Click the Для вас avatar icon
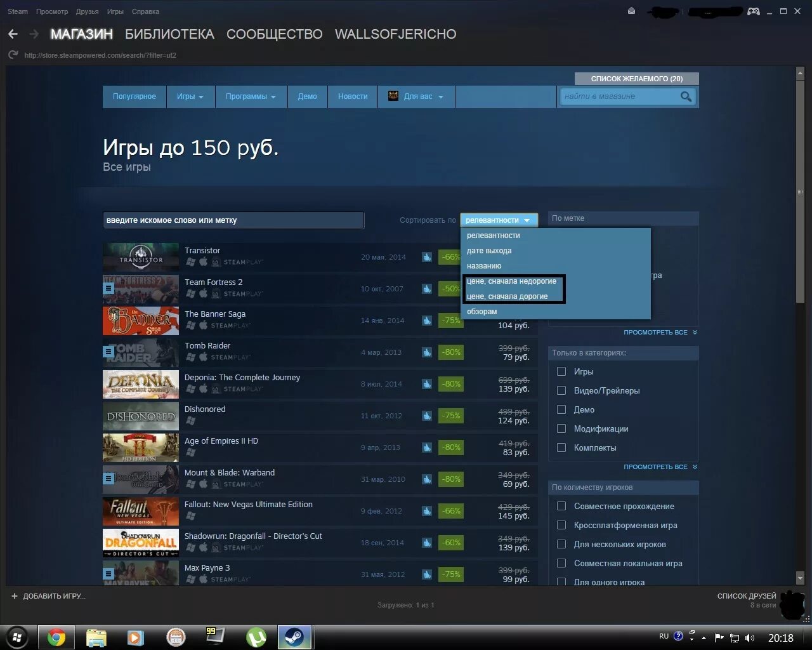The width and height of the screenshot is (812, 650). (393, 96)
